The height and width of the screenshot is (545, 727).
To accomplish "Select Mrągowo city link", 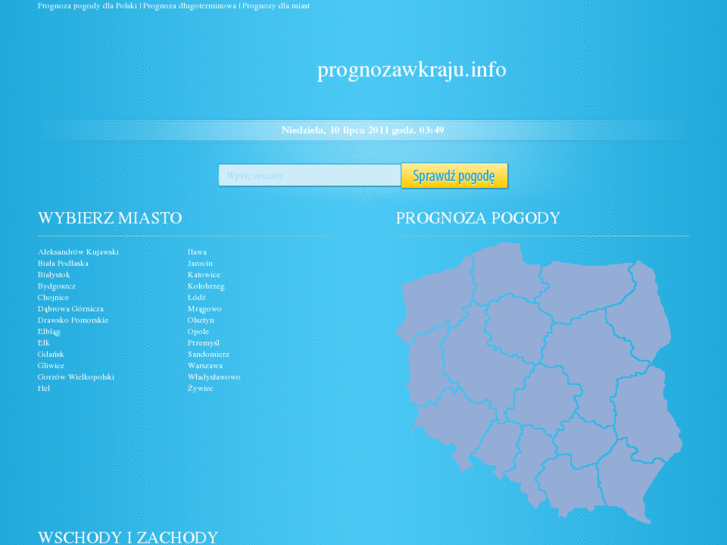I will 204,308.
